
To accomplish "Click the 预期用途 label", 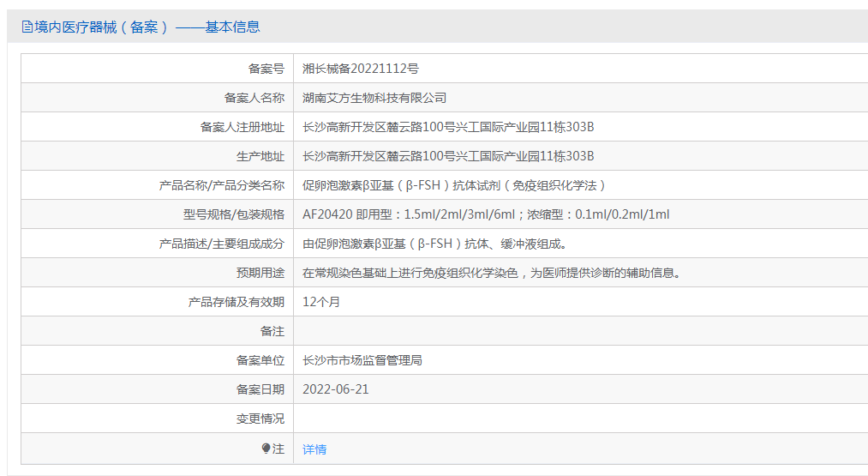I will point(260,274).
